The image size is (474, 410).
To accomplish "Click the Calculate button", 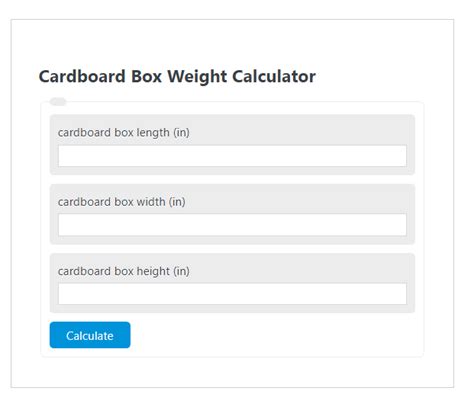I will click(90, 335).
